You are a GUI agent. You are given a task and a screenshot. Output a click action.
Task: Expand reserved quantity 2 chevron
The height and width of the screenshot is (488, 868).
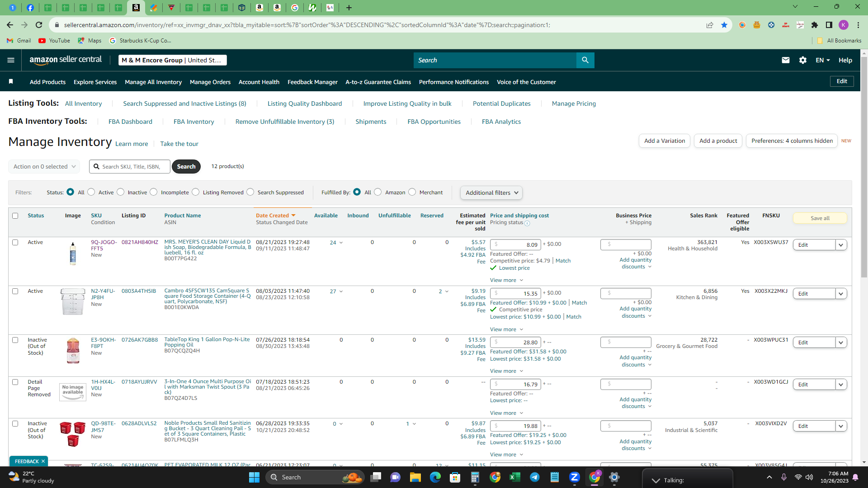[447, 291]
